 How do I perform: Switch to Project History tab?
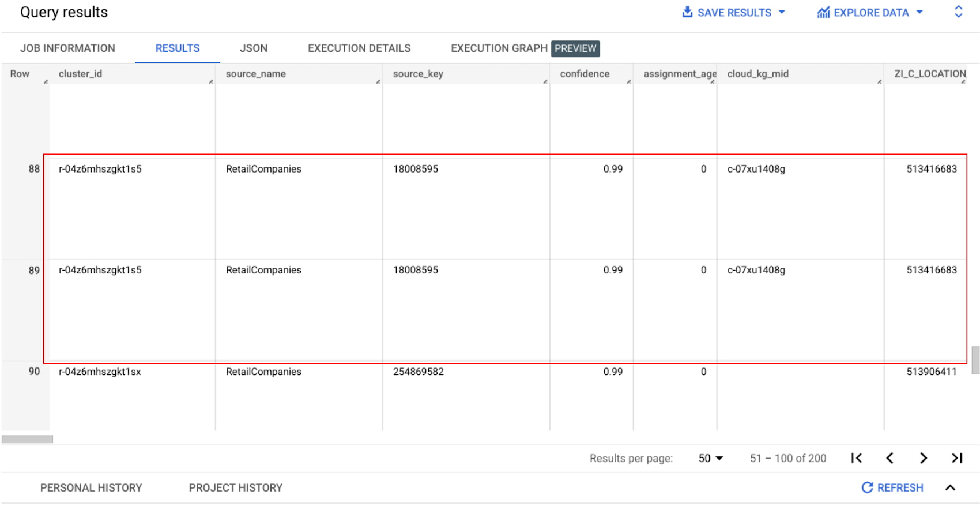pyautogui.click(x=236, y=488)
